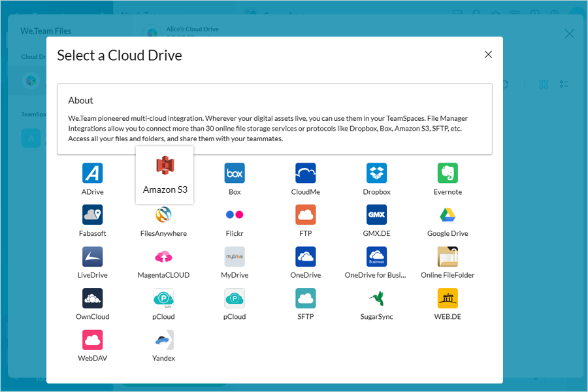The image size is (588, 392).
Task: Click Alice's Cloud Drive label in background
Action: pyautogui.click(x=192, y=29)
